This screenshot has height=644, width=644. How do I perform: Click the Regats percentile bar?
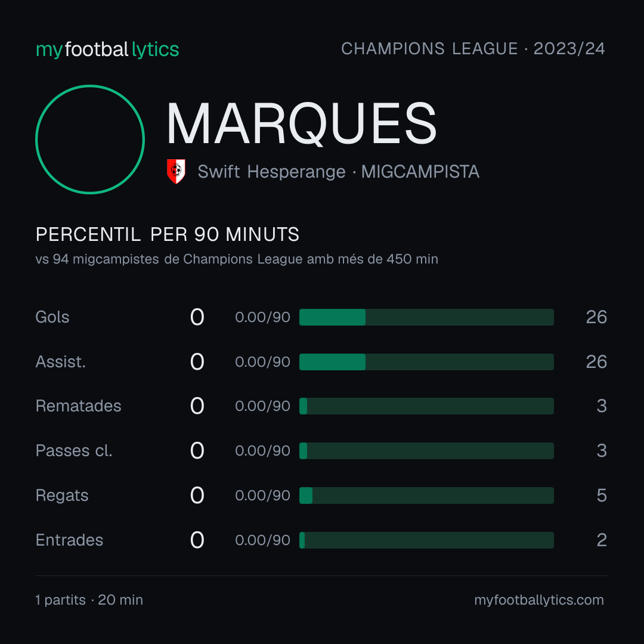[x=426, y=496]
